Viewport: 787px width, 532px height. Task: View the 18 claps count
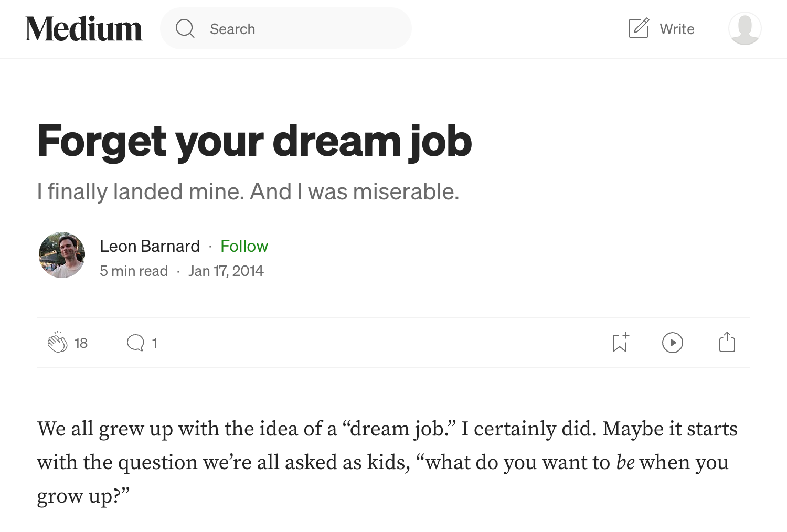pyautogui.click(x=81, y=343)
